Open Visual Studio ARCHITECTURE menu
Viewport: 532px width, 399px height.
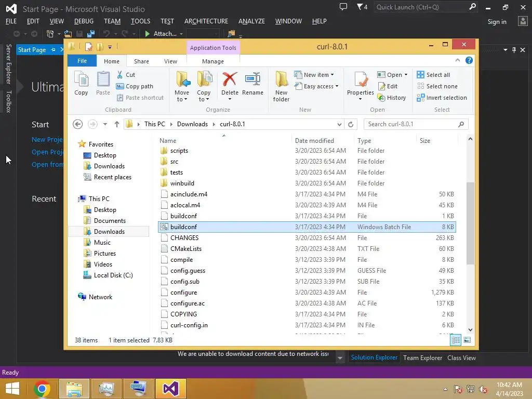pyautogui.click(x=206, y=21)
